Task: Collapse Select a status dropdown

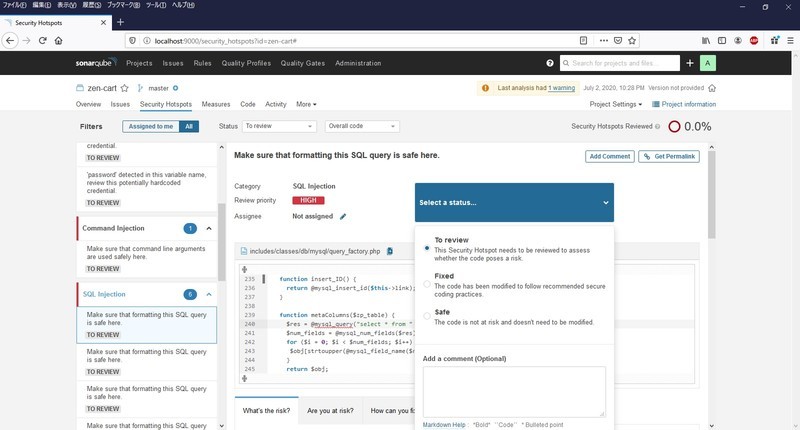Action: (514, 203)
